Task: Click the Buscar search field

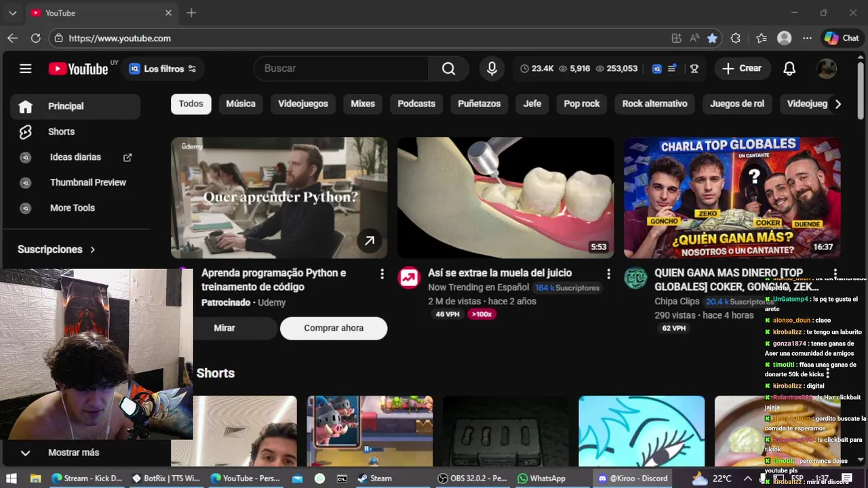Action: click(x=341, y=68)
